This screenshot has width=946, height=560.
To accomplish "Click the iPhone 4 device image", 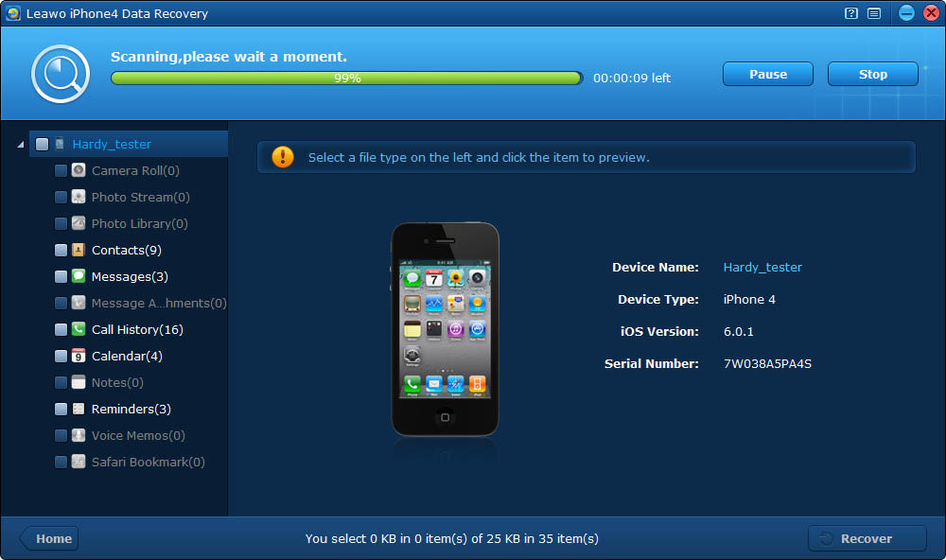I will [x=446, y=329].
